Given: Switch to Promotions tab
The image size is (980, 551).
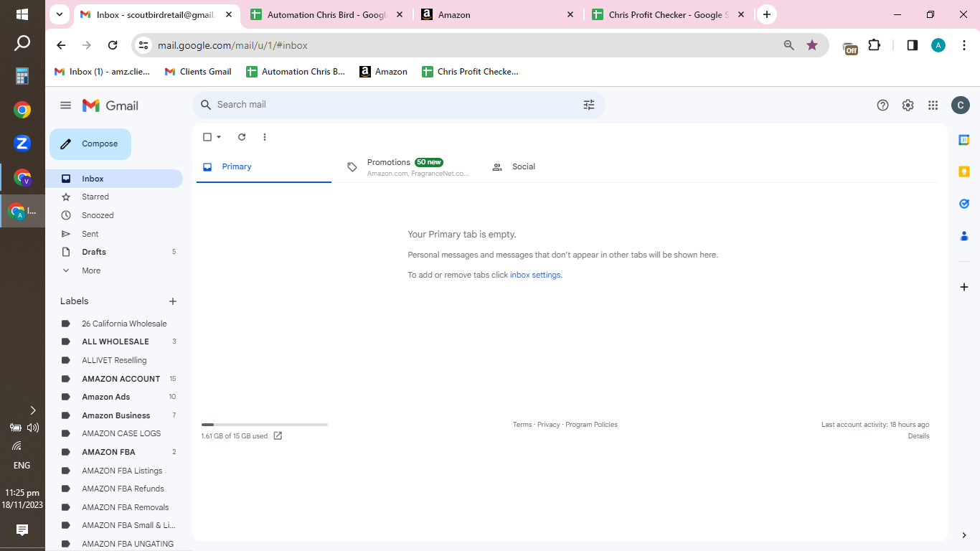Looking at the screenshot, I should click(x=407, y=166).
